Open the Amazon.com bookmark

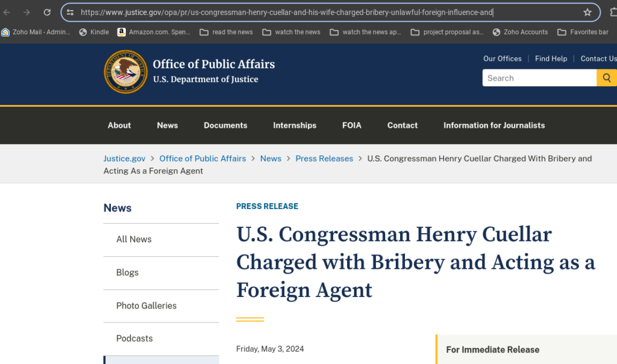(154, 32)
